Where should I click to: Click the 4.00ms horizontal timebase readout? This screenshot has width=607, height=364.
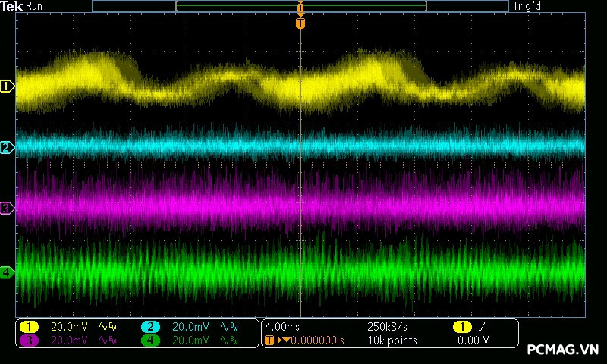click(x=283, y=326)
